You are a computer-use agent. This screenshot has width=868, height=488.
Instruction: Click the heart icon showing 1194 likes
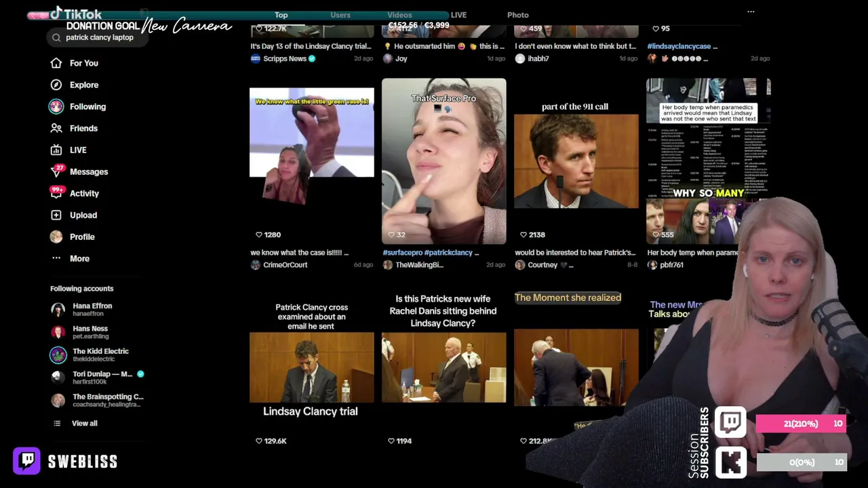tap(391, 441)
